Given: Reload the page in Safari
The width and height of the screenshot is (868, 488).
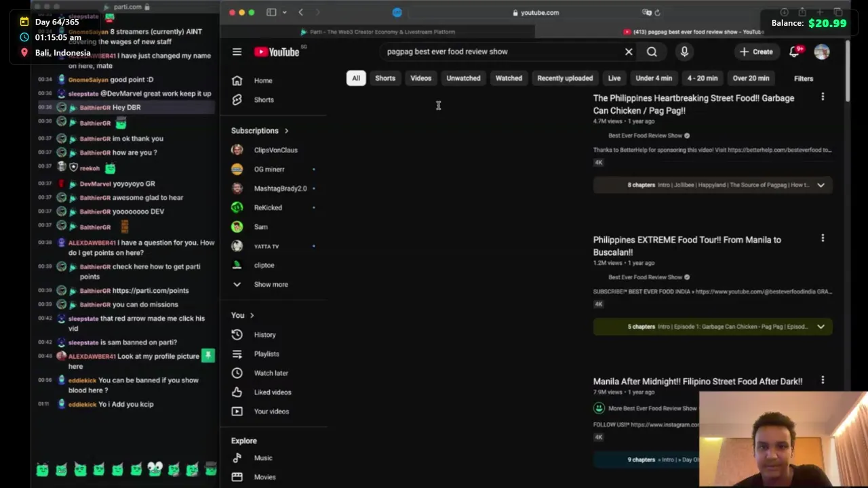Looking at the screenshot, I should tap(657, 12).
